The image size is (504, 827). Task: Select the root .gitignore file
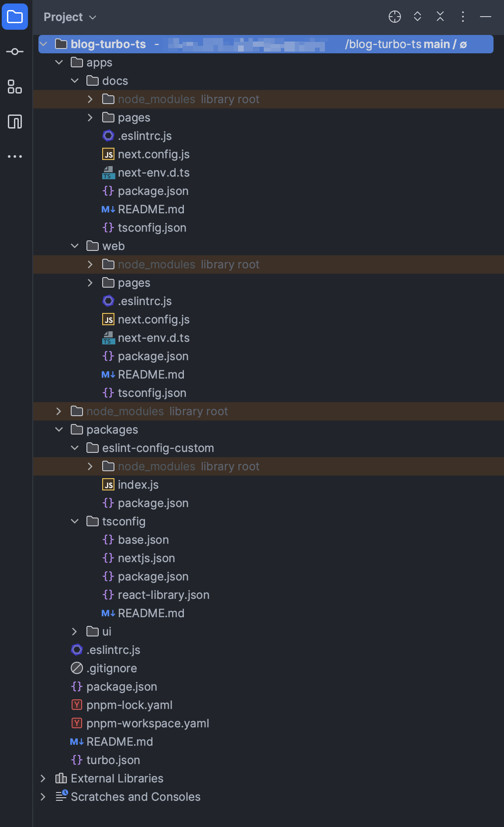(111, 668)
